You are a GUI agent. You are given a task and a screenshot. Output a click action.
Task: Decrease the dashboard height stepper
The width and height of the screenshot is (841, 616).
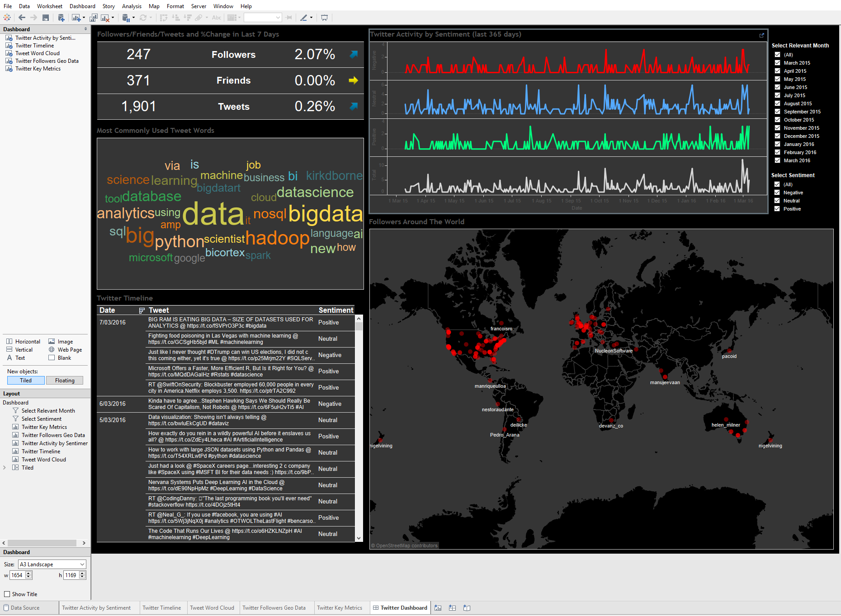point(82,577)
